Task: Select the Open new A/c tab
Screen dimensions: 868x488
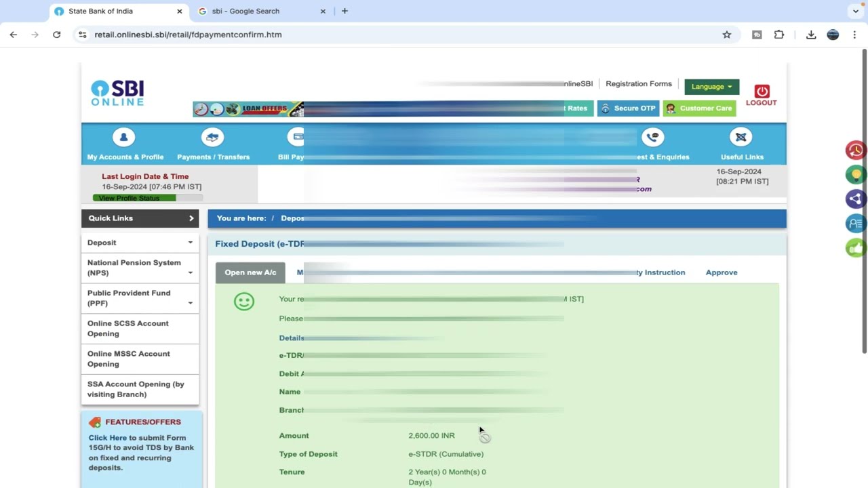Action: 250,272
